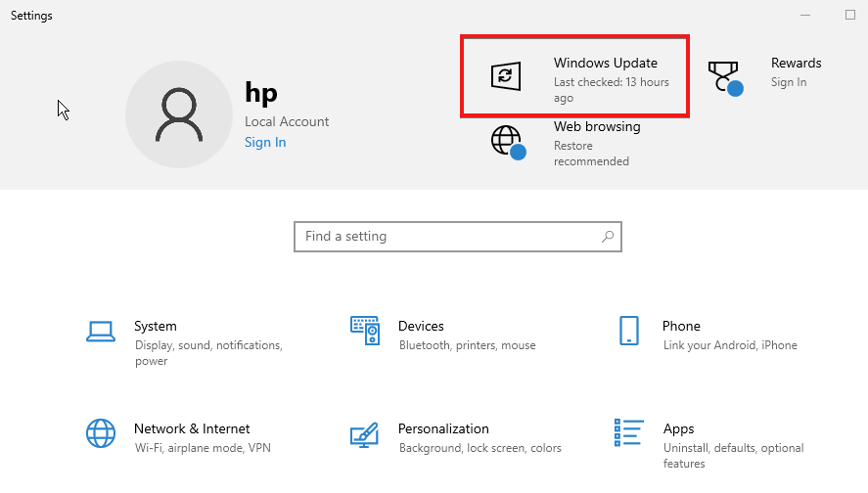Click the System laptop icon
Image resolution: width=868 pixels, height=493 pixels.
(x=101, y=331)
